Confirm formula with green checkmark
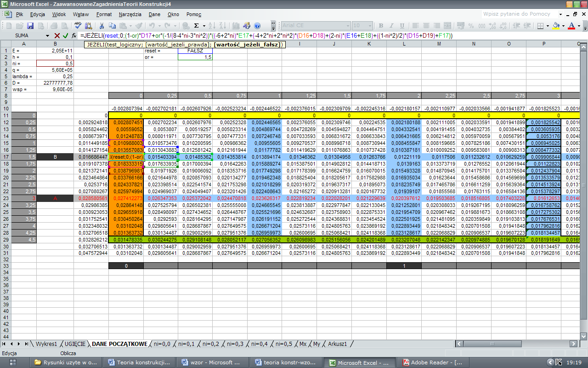Image resolution: width=588 pixels, height=368 pixels. point(65,35)
